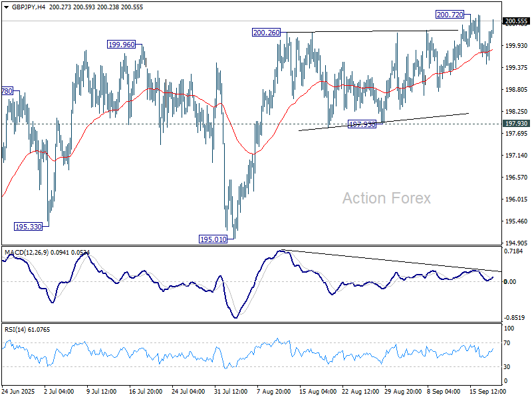Select the 199.960 peak price label

coord(121,45)
